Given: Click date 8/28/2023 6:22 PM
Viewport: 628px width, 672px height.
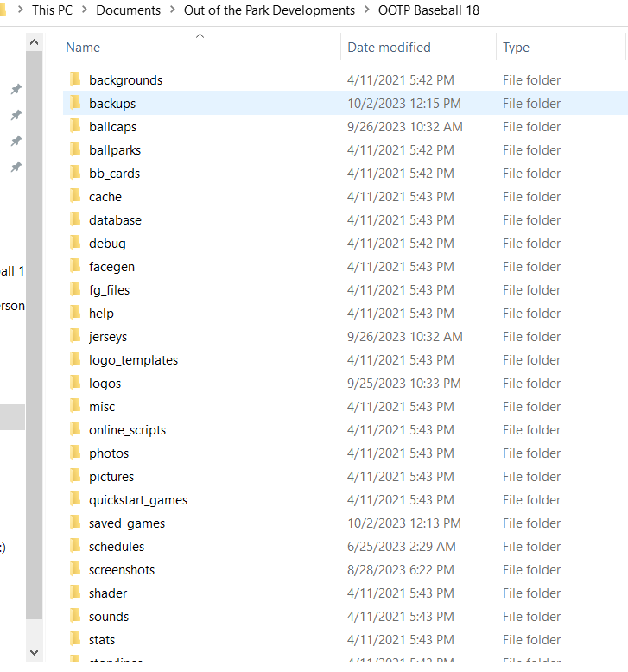Looking at the screenshot, I should (400, 569).
